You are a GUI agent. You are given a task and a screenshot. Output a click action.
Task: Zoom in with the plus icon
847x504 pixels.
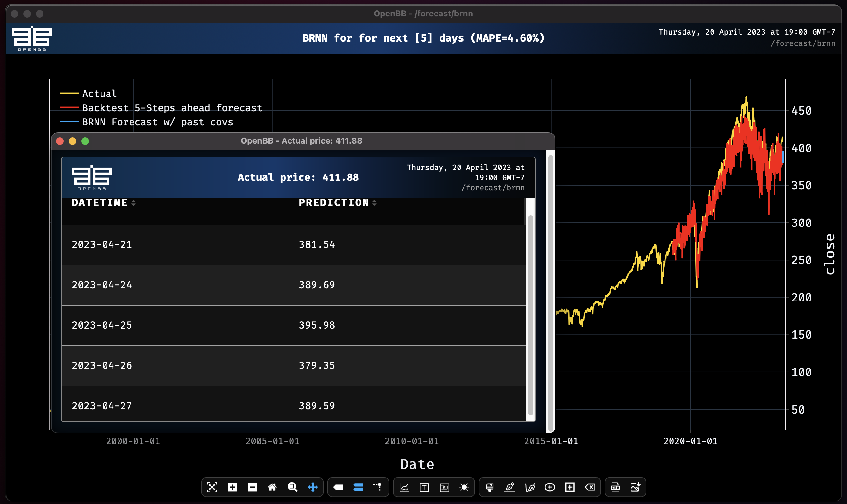pos(232,487)
